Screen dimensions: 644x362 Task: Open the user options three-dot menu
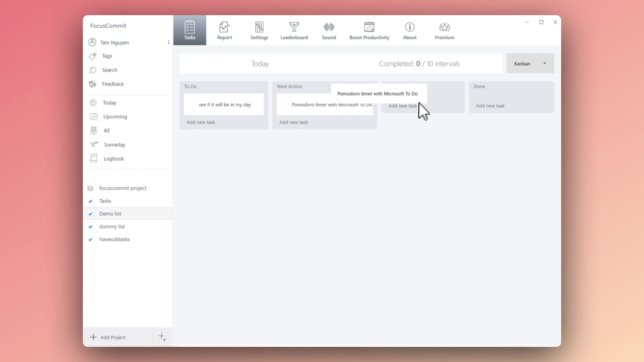tap(169, 42)
